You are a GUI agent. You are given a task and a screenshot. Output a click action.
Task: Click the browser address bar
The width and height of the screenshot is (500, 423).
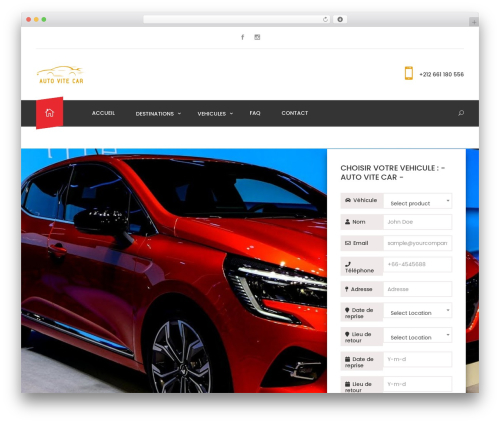(x=236, y=19)
